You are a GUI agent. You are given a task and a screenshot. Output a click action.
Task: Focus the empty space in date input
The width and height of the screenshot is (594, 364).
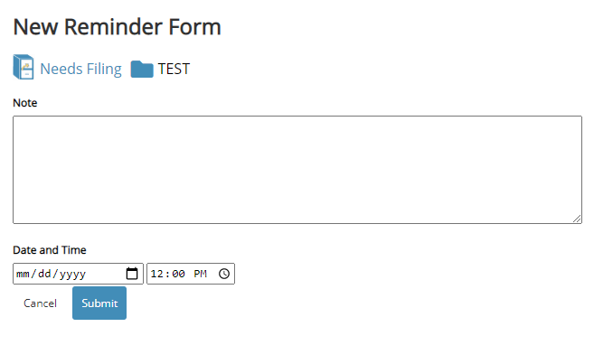(x=107, y=274)
